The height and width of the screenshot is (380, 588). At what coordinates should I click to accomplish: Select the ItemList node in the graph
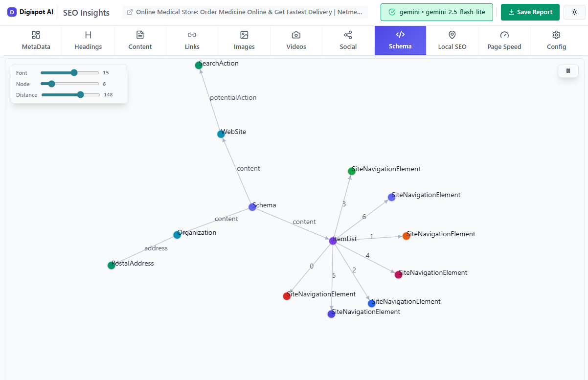[333, 240]
